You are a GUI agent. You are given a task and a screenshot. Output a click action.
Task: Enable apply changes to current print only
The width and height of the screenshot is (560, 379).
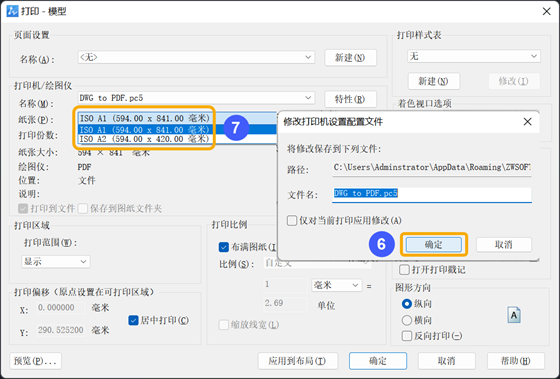[292, 220]
